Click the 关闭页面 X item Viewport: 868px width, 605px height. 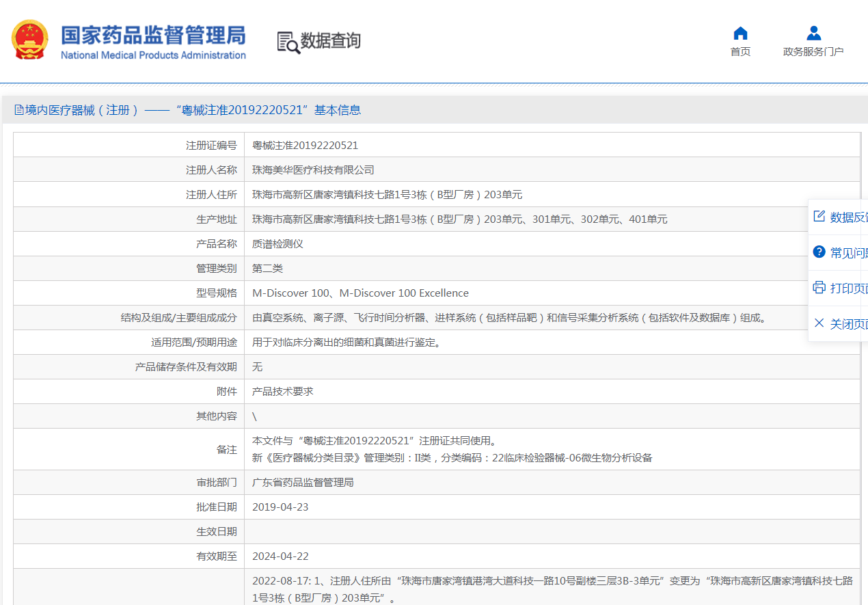840,324
